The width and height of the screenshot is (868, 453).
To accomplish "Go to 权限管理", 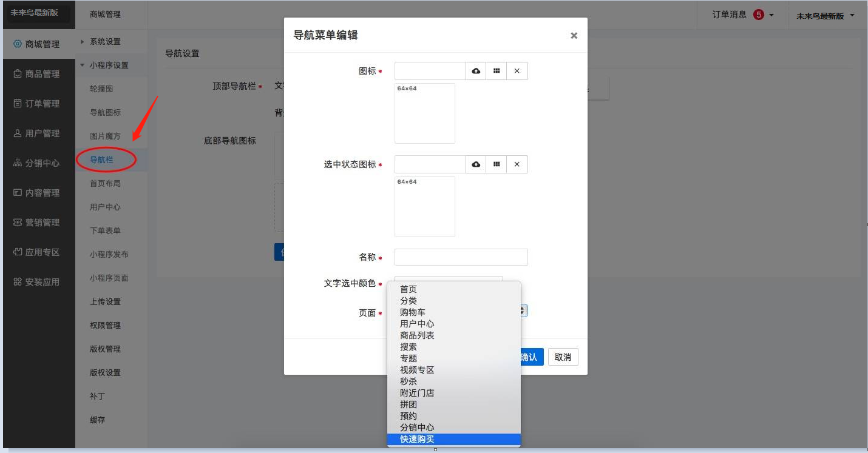I will [x=105, y=326].
